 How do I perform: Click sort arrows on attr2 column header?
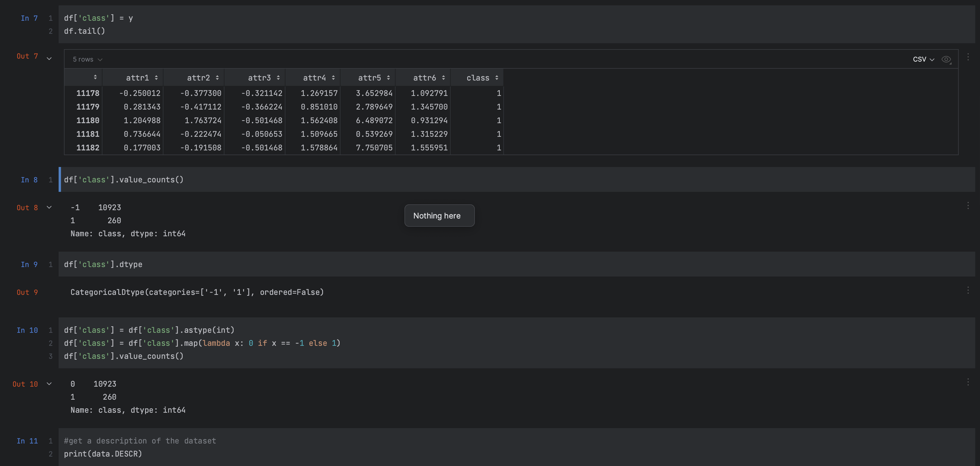pos(217,78)
